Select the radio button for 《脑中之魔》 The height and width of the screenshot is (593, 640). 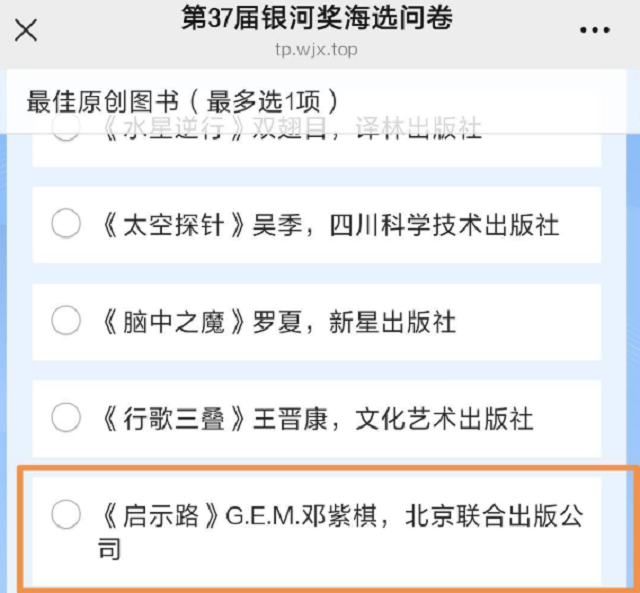tap(66, 320)
